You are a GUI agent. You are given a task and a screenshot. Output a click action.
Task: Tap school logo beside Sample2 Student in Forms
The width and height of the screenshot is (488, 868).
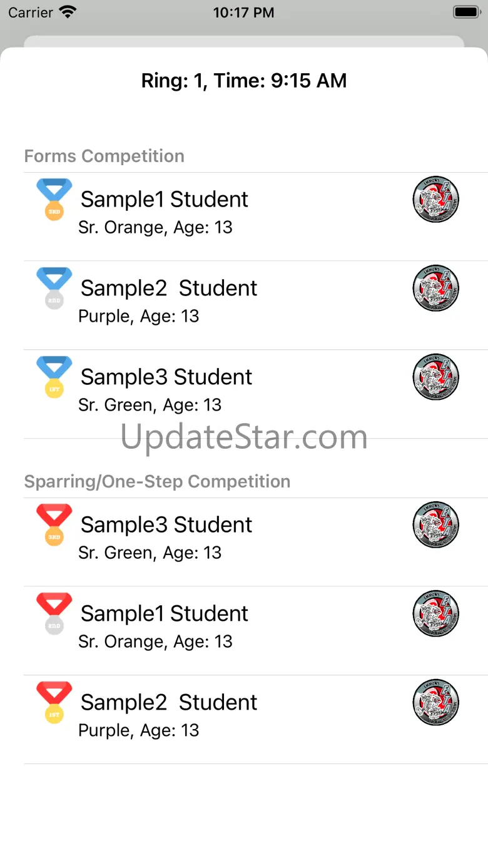tap(436, 288)
